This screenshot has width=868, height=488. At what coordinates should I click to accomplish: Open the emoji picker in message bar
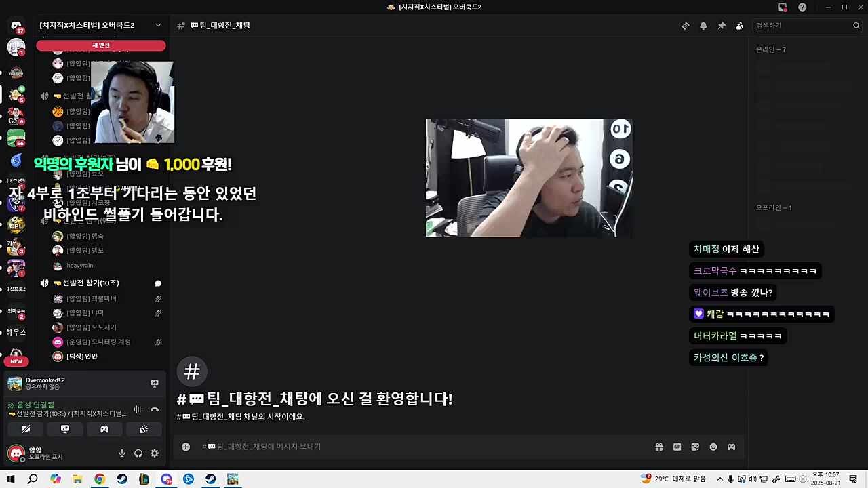tap(713, 447)
